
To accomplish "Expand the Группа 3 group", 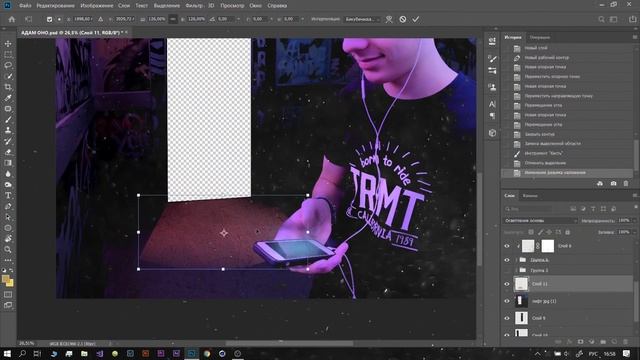I will tap(516, 270).
